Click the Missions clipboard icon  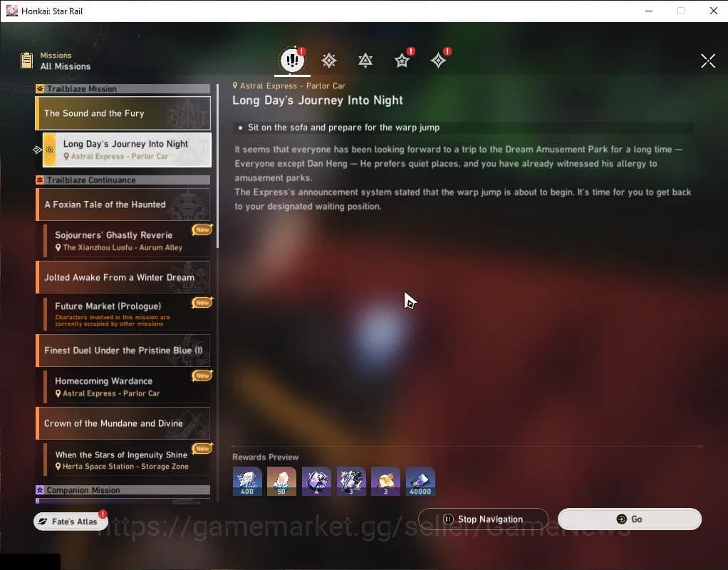coord(26,61)
